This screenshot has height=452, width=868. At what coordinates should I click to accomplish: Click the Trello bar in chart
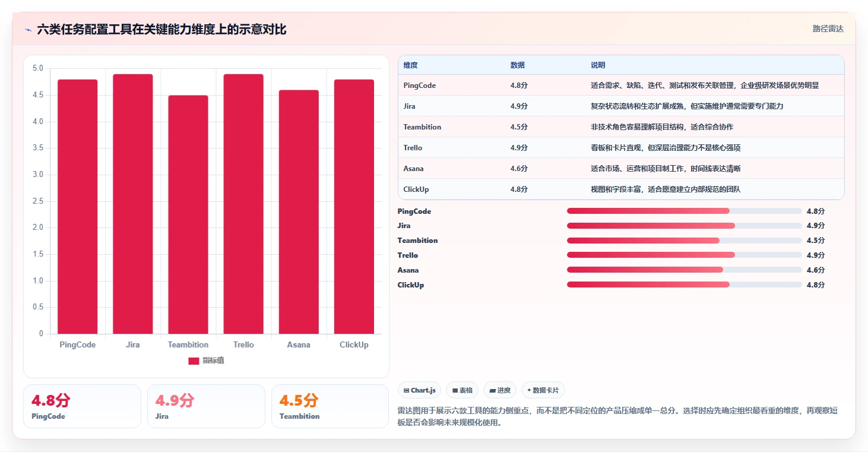[x=243, y=204]
